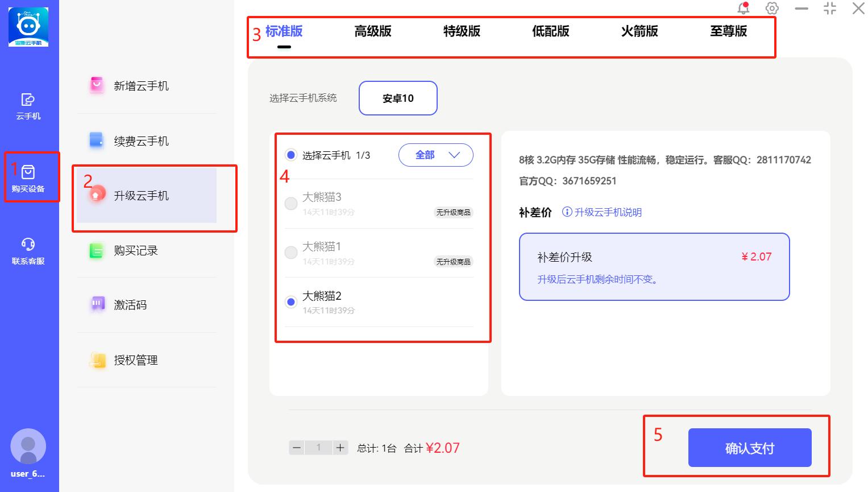Select the 大熊猫3 radio button
Image resolution: width=868 pixels, height=492 pixels.
tap(291, 204)
